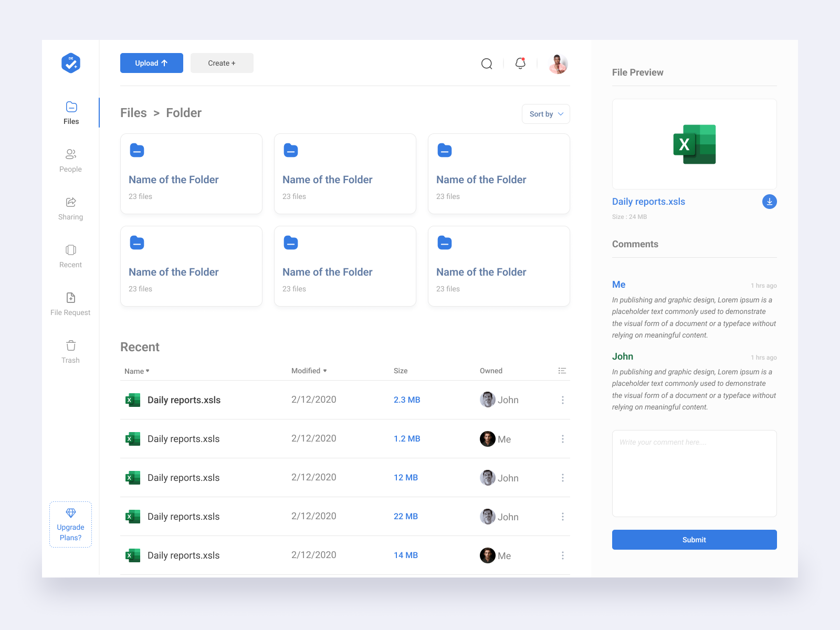Viewport: 840px width, 630px height.
Task: Open the Sort by dropdown
Action: (x=545, y=114)
